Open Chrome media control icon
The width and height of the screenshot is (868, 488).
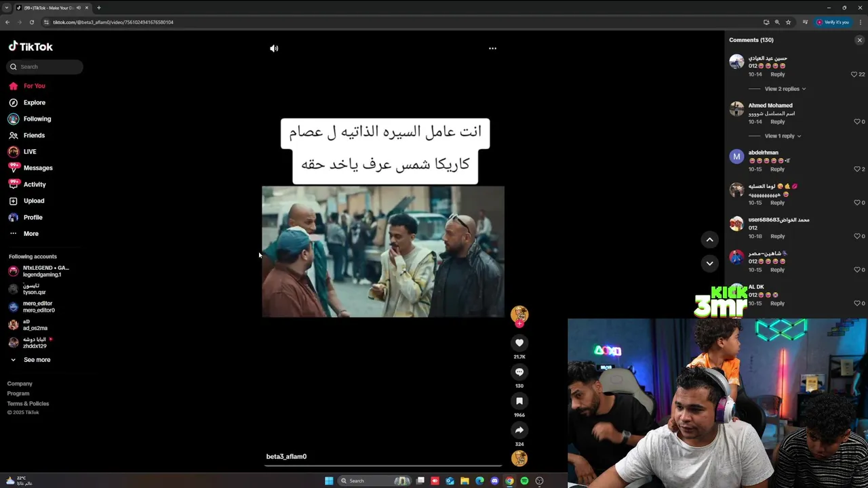tap(805, 22)
